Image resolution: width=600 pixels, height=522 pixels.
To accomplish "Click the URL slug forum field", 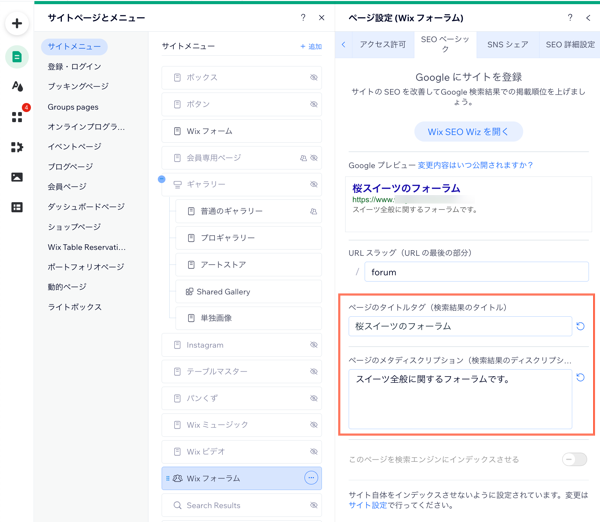I will (476, 272).
